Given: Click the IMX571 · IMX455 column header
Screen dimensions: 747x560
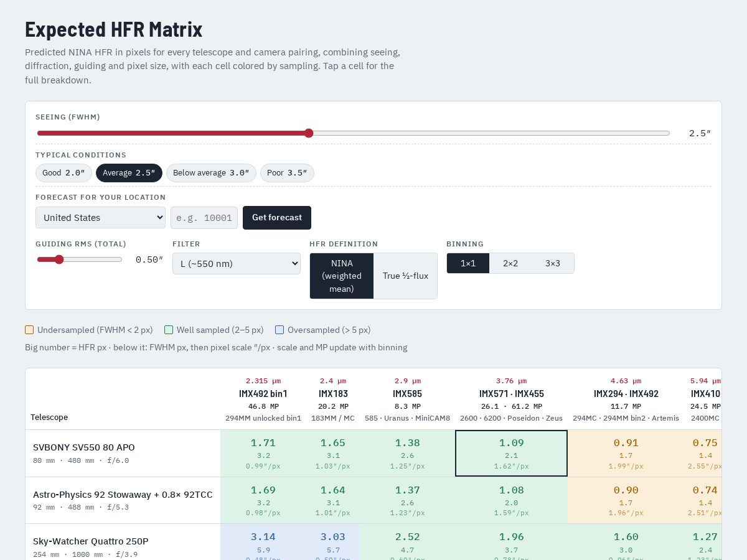Looking at the screenshot, I should pos(511,399).
